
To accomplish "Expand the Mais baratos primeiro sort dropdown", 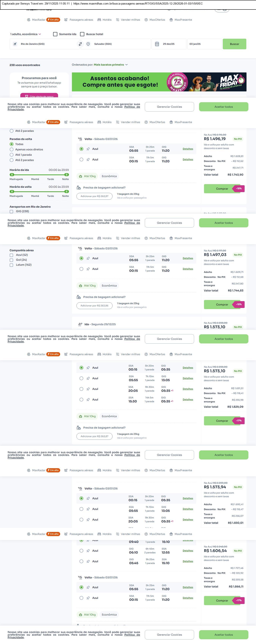I will [111, 65].
